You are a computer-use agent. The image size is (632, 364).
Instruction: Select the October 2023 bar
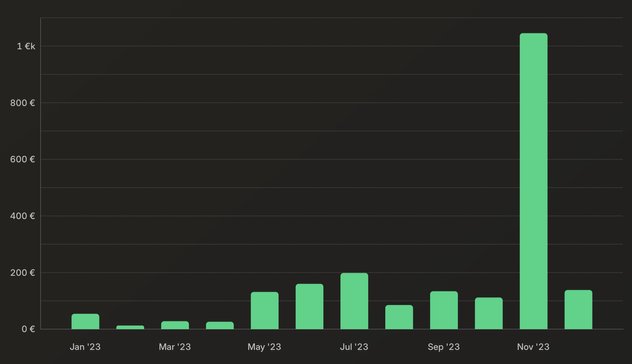489,313
